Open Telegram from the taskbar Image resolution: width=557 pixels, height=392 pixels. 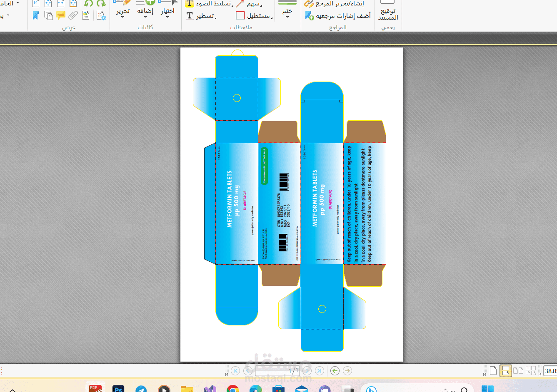[141, 389]
